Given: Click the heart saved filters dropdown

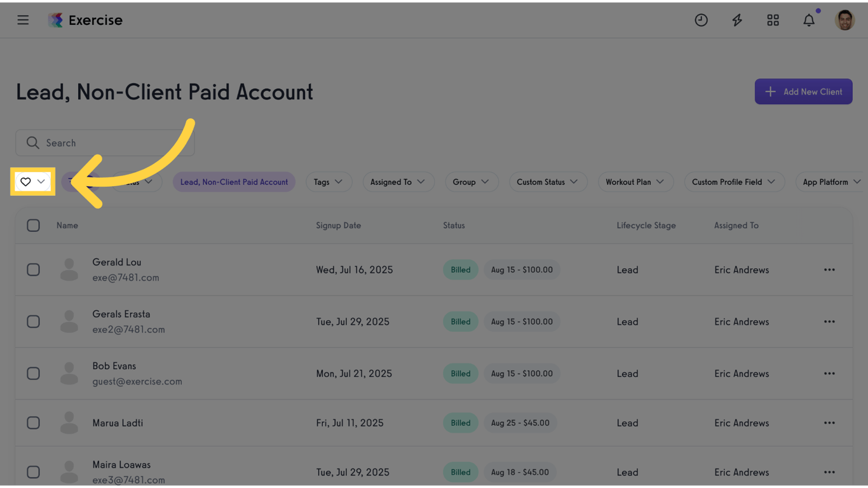Looking at the screenshot, I should pyautogui.click(x=32, y=182).
